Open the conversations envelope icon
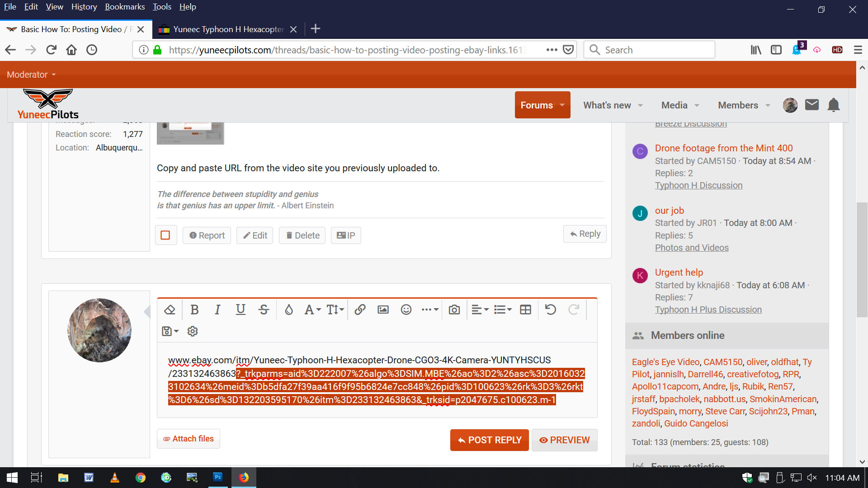This screenshot has height=488, width=868. tap(812, 105)
